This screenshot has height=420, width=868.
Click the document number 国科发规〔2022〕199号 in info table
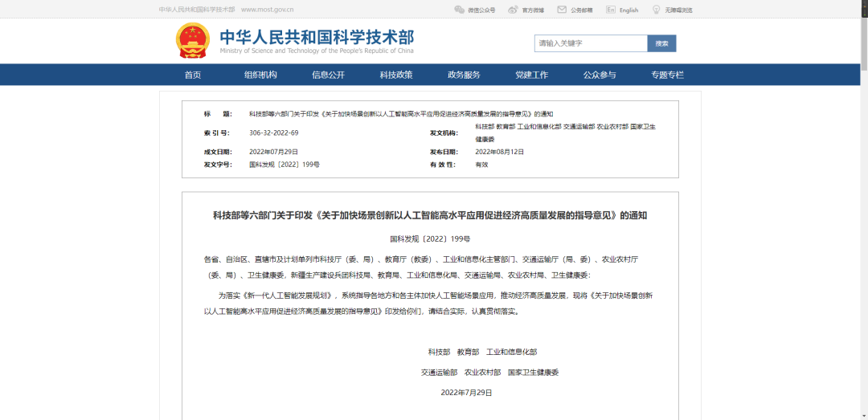pos(285,165)
